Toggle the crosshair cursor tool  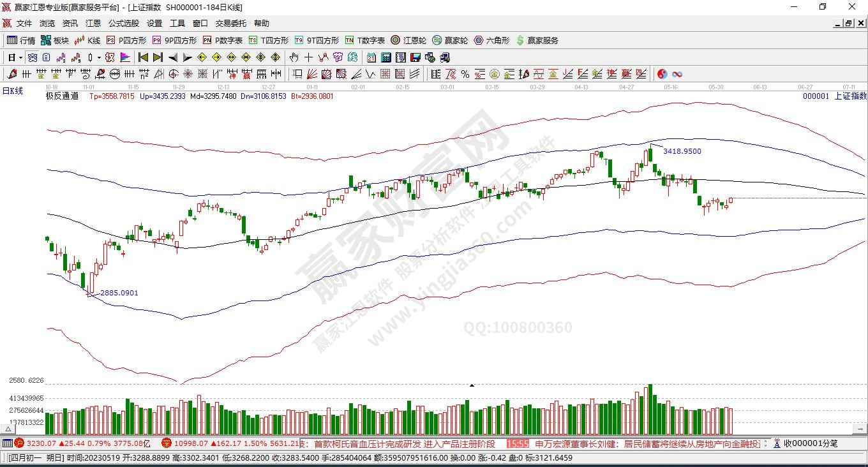[308, 57]
